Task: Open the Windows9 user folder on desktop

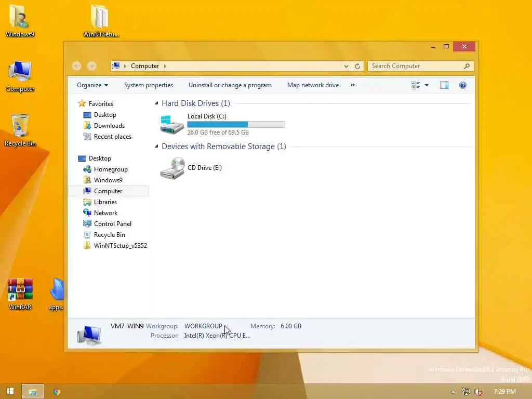Action: (x=20, y=20)
